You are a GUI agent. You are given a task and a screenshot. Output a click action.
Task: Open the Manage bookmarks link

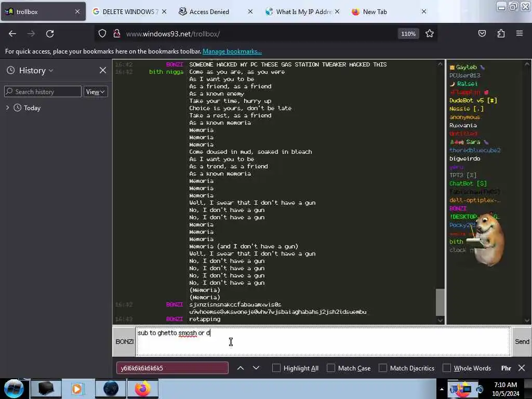coord(232,51)
